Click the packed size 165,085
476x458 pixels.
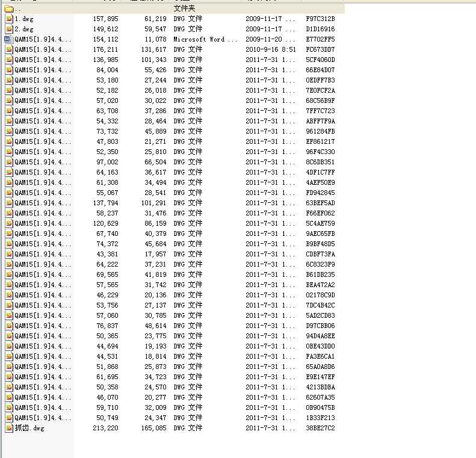(x=153, y=428)
